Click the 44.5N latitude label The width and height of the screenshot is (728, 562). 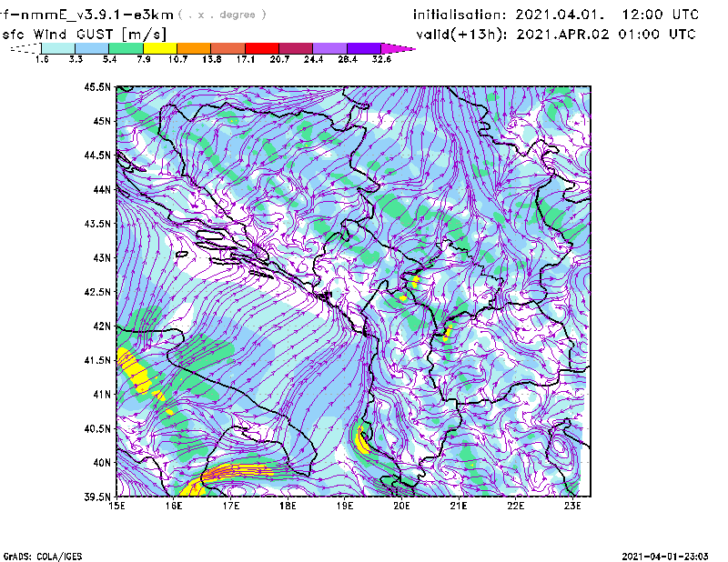(x=97, y=155)
